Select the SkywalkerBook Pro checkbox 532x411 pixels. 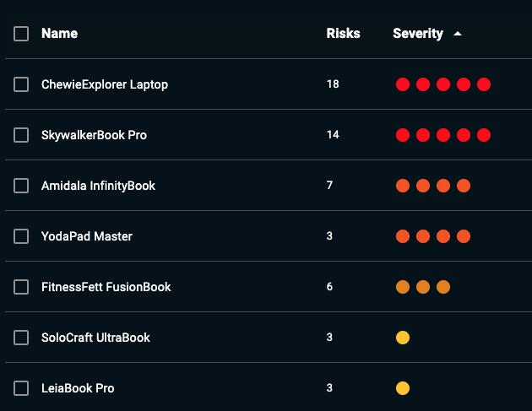click(21, 135)
